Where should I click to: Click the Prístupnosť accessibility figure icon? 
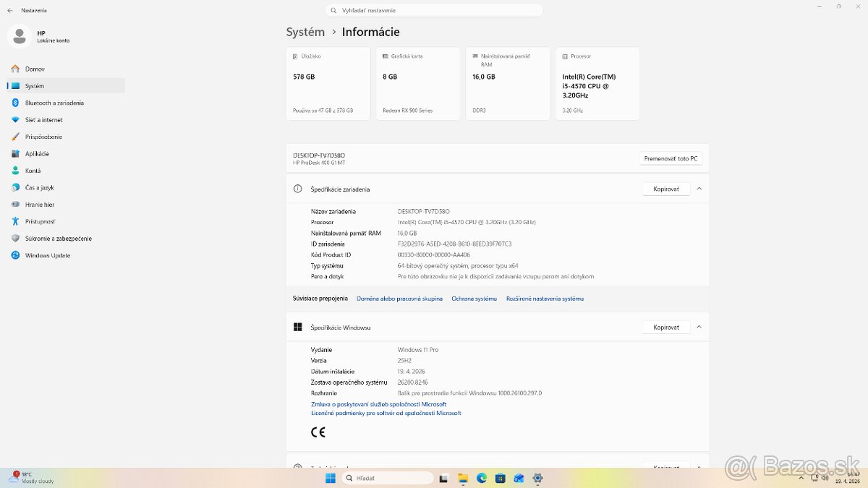click(x=15, y=221)
